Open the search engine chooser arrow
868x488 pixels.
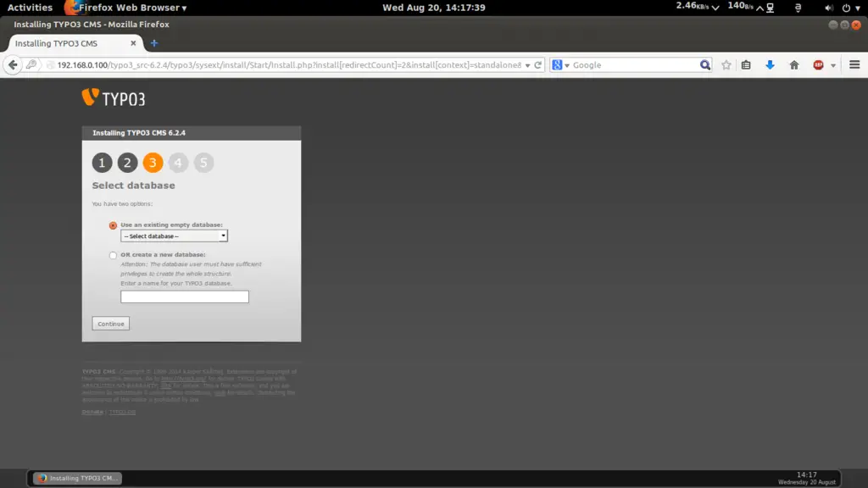(567, 65)
